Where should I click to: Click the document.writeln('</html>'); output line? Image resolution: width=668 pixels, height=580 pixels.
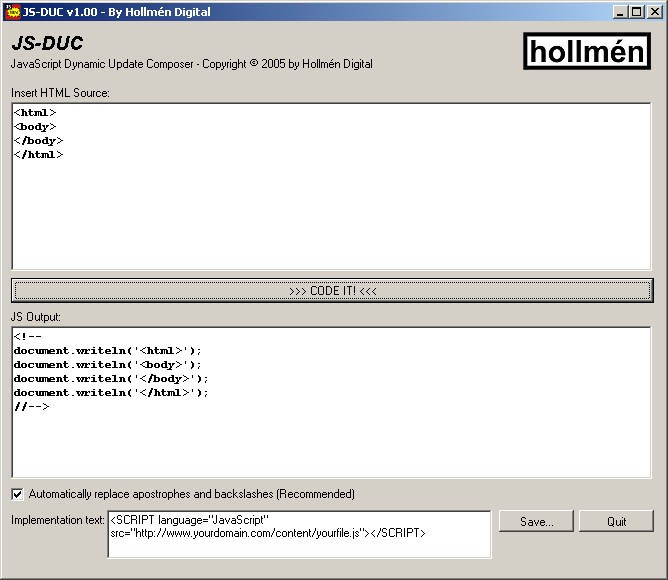tap(111, 392)
